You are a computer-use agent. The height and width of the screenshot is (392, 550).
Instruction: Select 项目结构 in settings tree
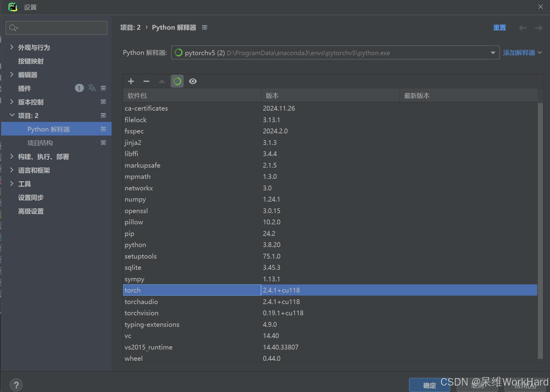pos(40,143)
